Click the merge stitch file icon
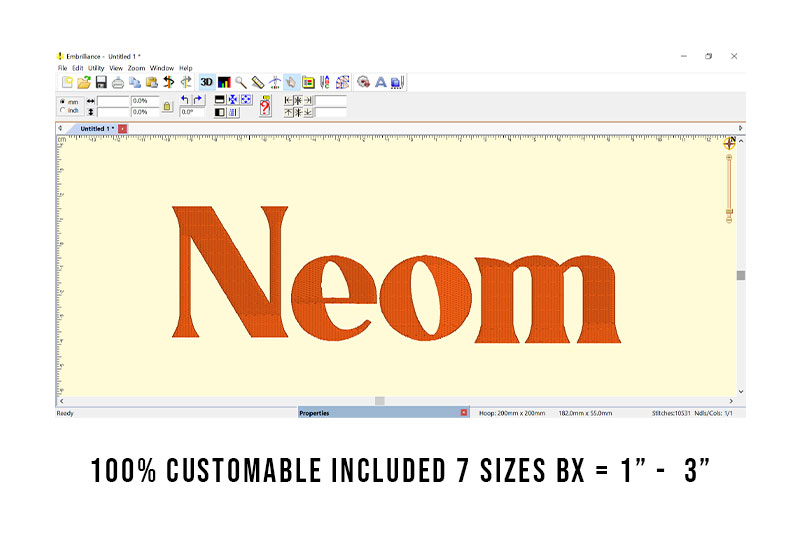Viewport: 800px width, 533px height. 363,82
